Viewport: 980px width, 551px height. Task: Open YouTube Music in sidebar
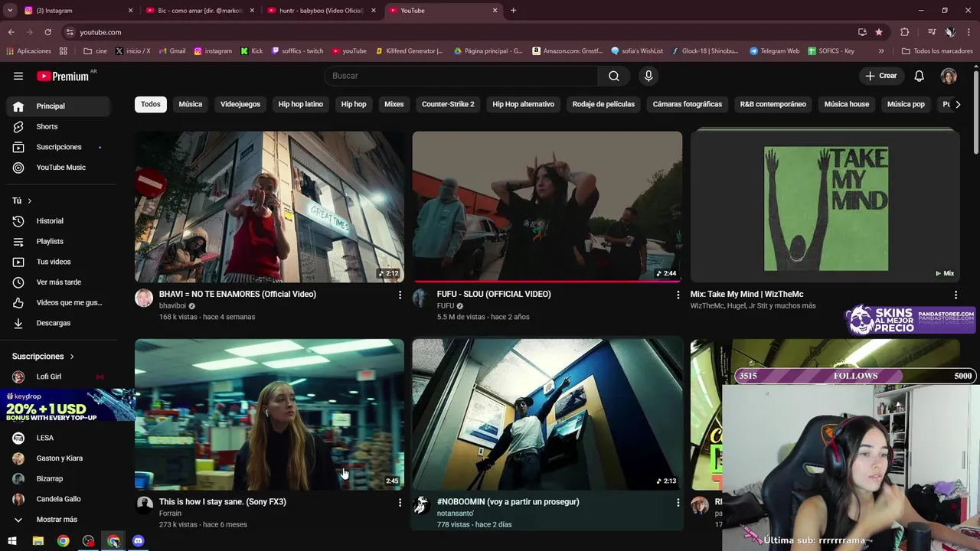tap(58, 168)
